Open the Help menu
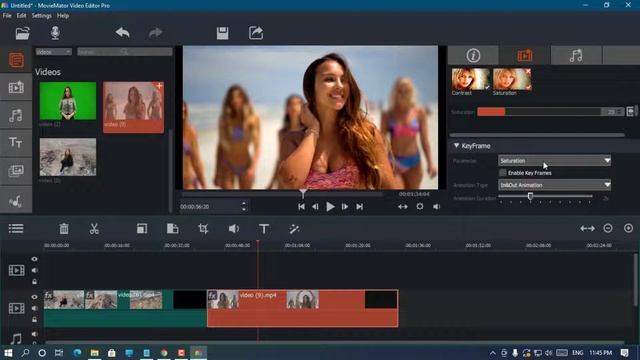Image resolution: width=640 pixels, height=360 pixels. (62, 16)
